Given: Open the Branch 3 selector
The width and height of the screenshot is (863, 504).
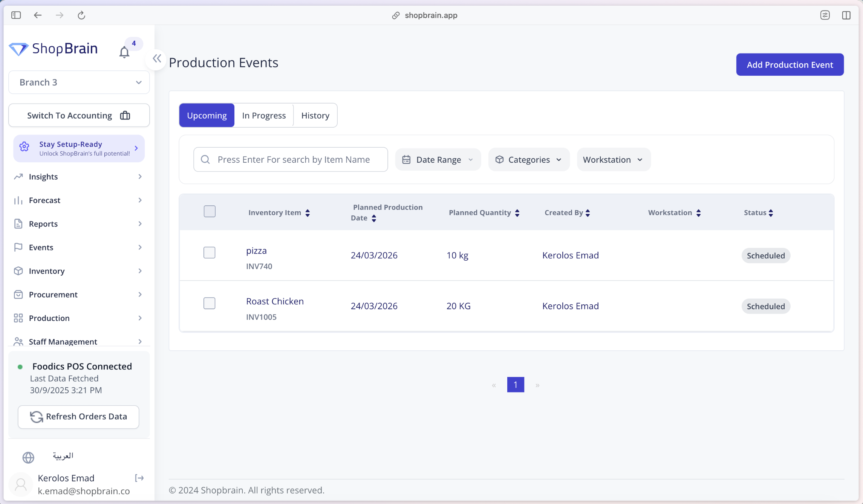Looking at the screenshot, I should (78, 82).
